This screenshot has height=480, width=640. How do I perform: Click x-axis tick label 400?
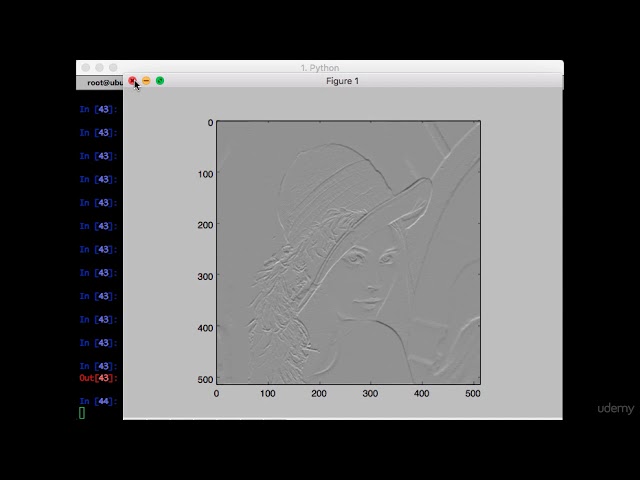[422, 393]
